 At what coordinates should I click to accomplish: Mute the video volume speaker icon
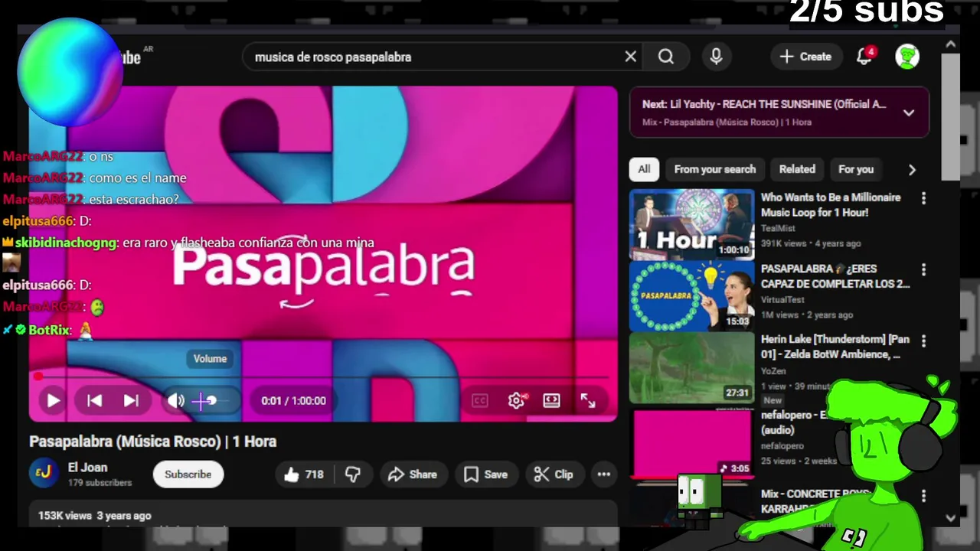coord(176,400)
